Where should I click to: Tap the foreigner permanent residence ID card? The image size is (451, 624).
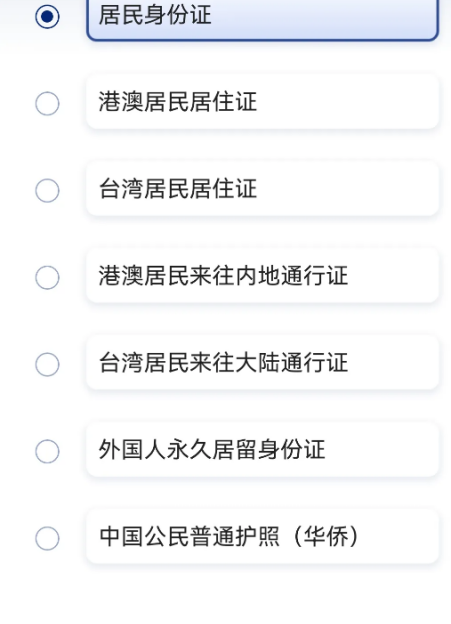263,449
